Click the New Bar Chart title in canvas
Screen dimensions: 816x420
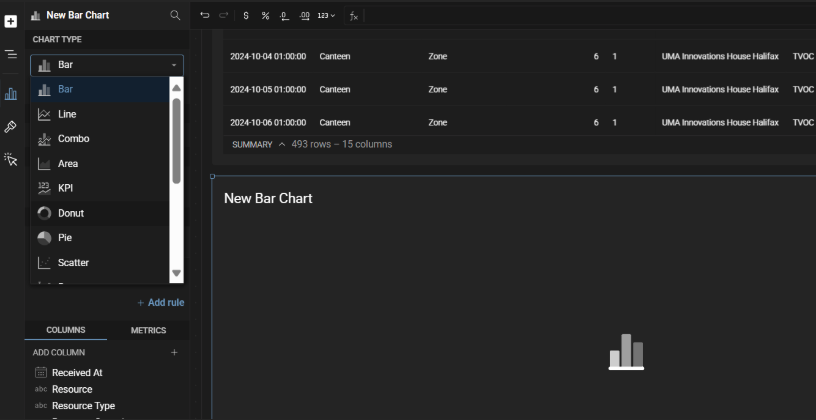(x=268, y=198)
